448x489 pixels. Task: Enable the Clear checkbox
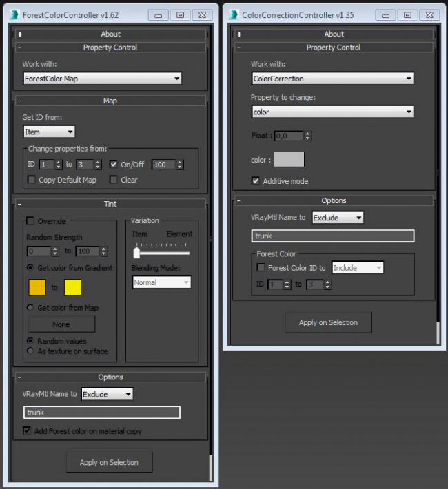tap(113, 180)
